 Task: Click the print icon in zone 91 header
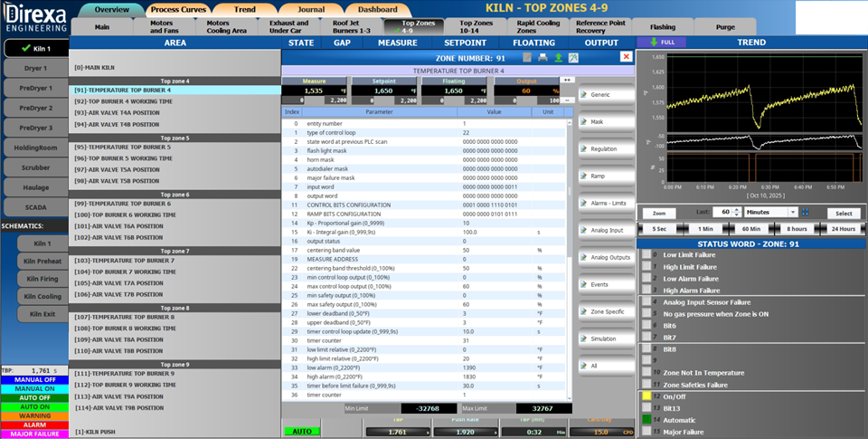click(x=542, y=58)
